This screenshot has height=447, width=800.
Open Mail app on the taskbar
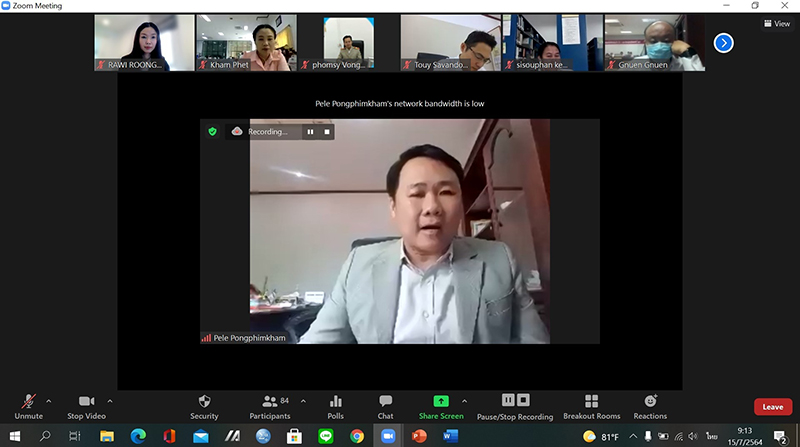[201, 436]
